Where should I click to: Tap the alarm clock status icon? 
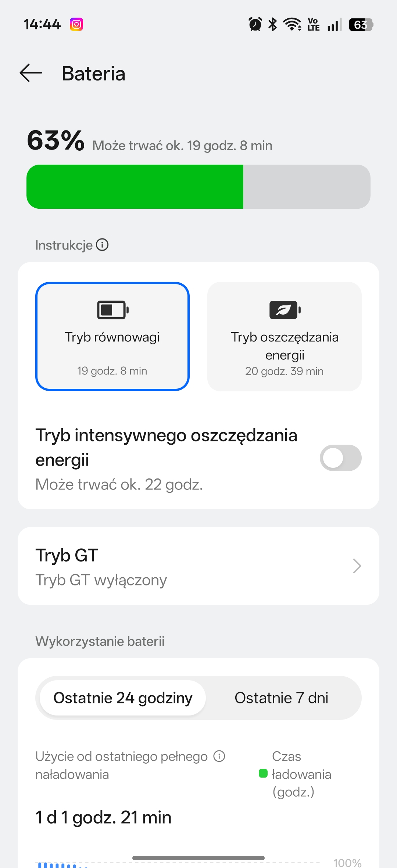click(255, 25)
